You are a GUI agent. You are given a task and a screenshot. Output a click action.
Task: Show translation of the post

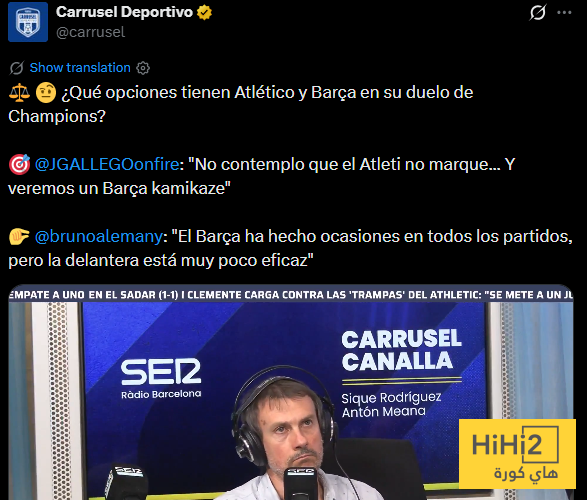tap(80, 68)
